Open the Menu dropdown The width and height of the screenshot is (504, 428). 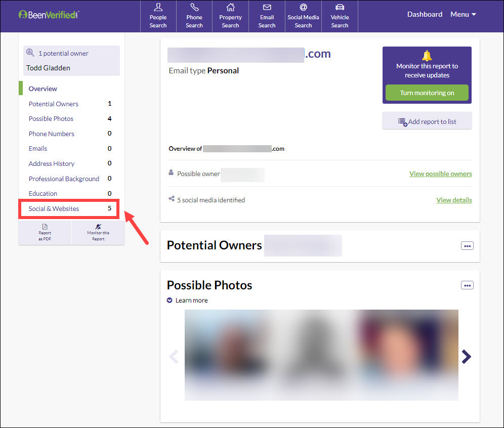pyautogui.click(x=463, y=15)
